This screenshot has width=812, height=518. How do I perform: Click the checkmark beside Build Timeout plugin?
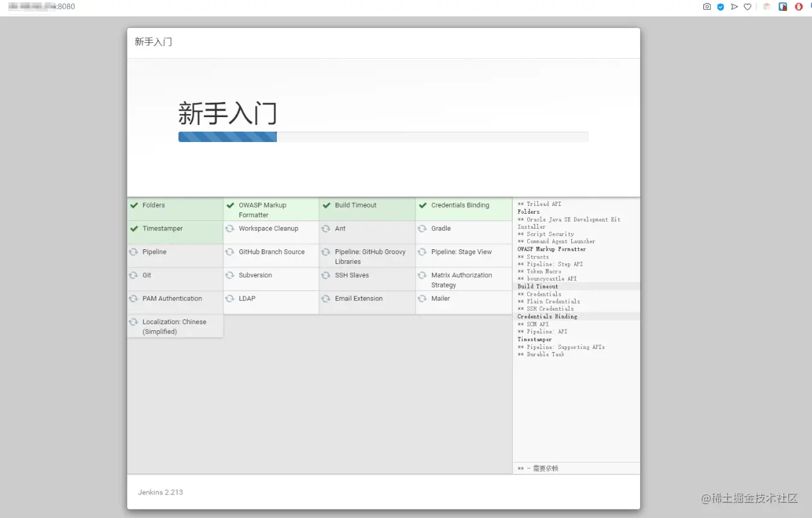[326, 205]
